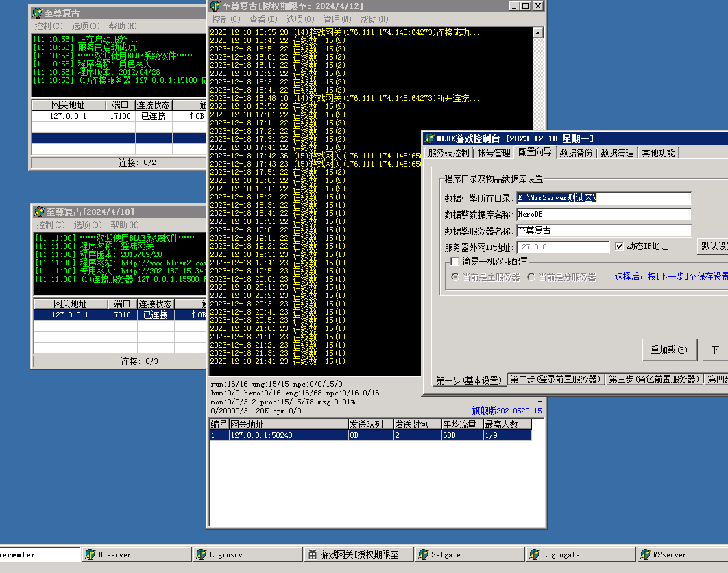This screenshot has width=728, height=573.
Task: Select gateway row 127.0.0.1:50243
Action: coord(370,435)
